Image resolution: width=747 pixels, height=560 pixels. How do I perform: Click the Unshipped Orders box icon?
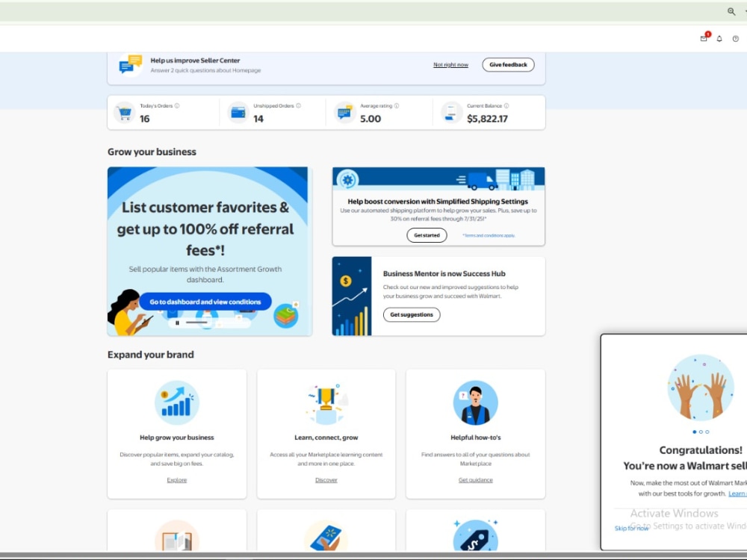pyautogui.click(x=238, y=113)
